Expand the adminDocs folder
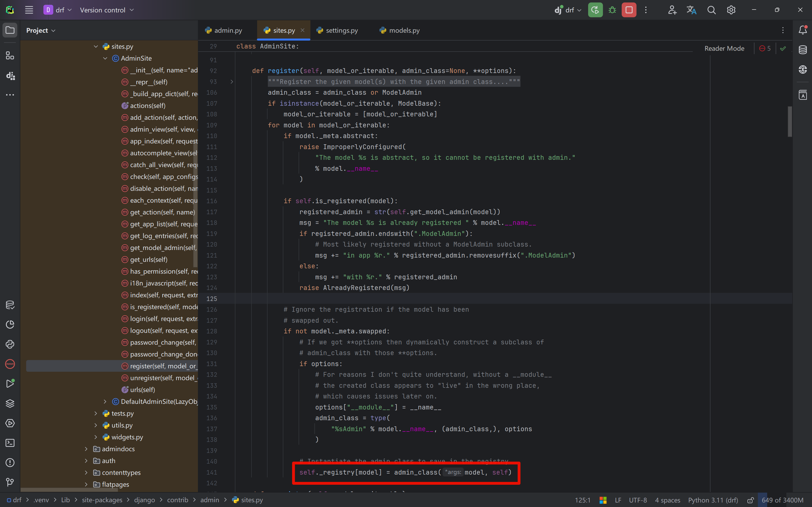 point(86,449)
